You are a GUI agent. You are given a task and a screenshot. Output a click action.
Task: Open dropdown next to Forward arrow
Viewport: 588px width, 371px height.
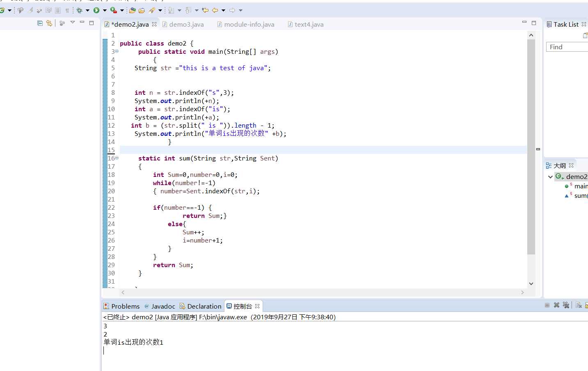pos(240,10)
